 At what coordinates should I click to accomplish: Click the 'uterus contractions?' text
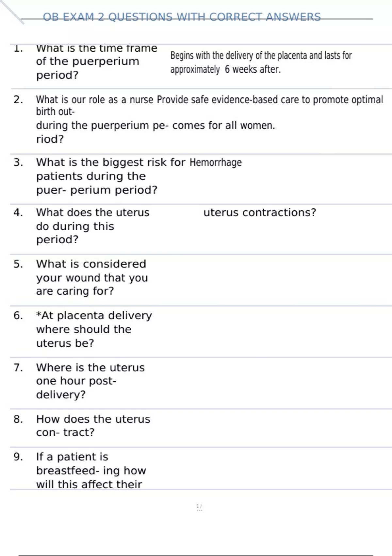click(260, 213)
